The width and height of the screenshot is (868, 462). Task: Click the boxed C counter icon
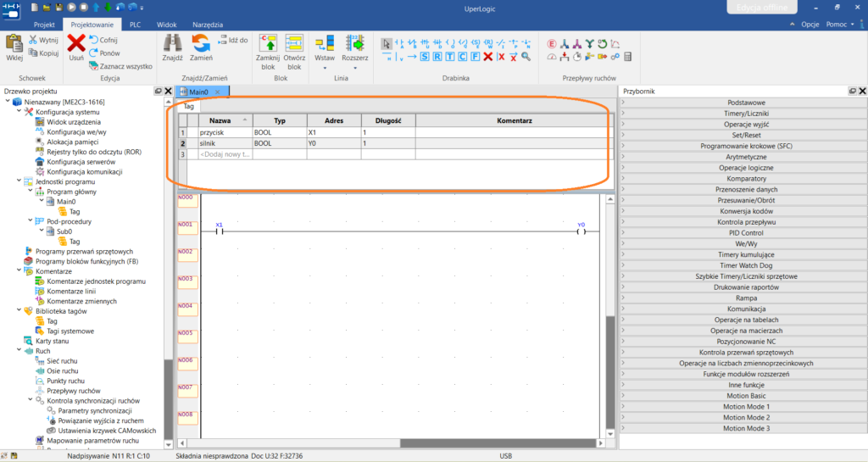[462, 57]
